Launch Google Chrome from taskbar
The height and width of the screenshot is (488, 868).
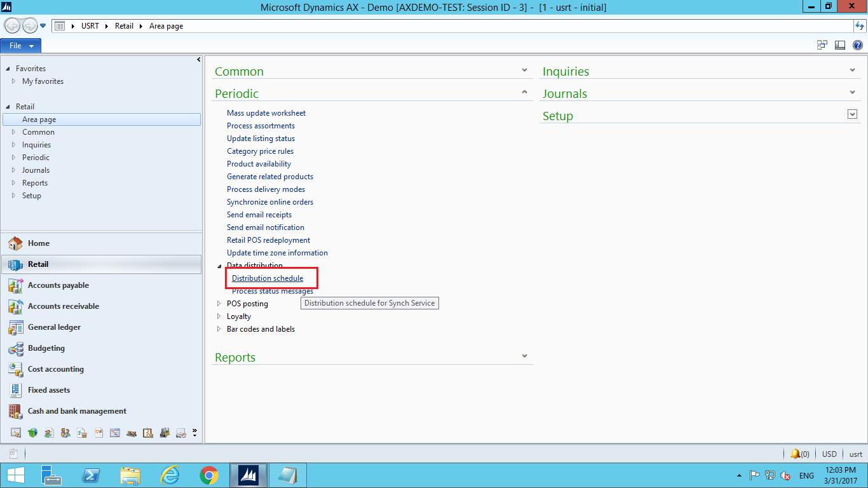point(209,475)
